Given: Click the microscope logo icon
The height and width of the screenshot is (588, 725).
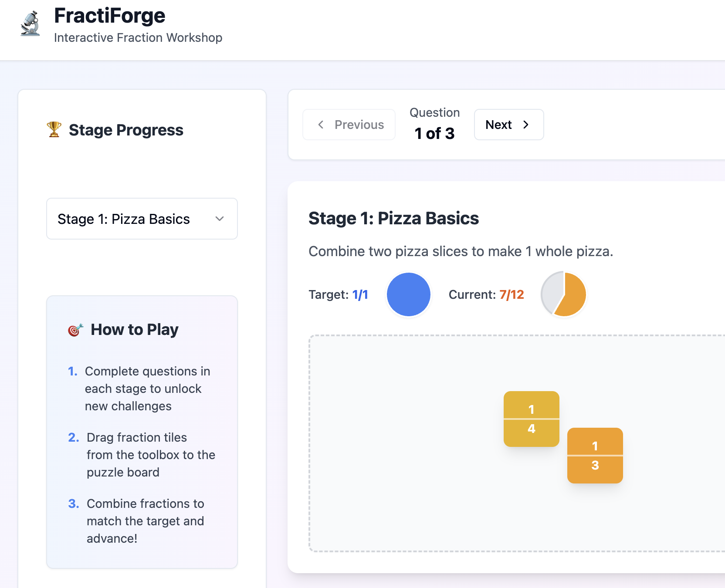Looking at the screenshot, I should pos(30,24).
